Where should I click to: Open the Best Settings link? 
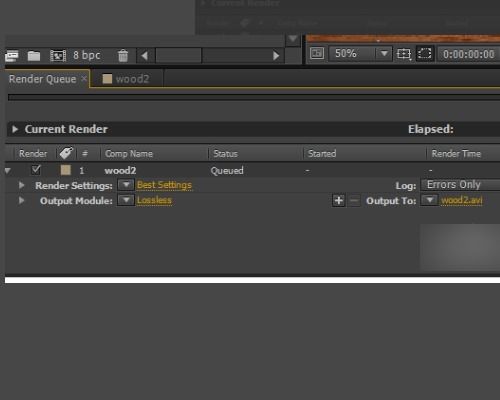click(164, 185)
